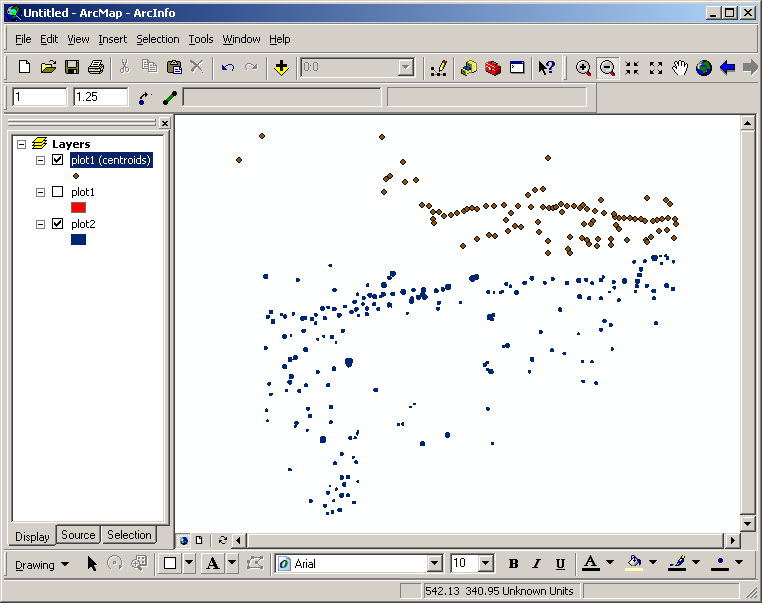Open the Selection menu

click(x=158, y=39)
